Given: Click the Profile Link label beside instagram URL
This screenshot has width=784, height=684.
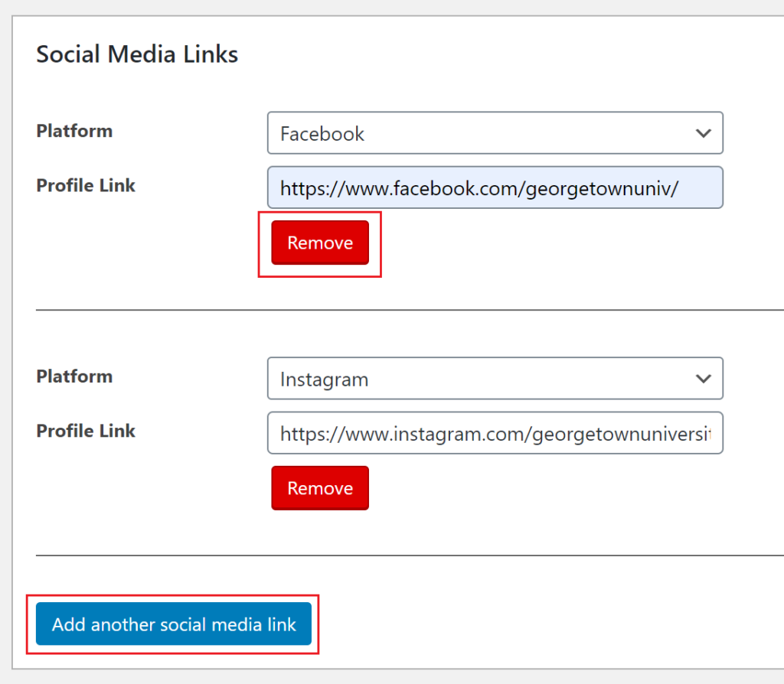Looking at the screenshot, I should 86,431.
